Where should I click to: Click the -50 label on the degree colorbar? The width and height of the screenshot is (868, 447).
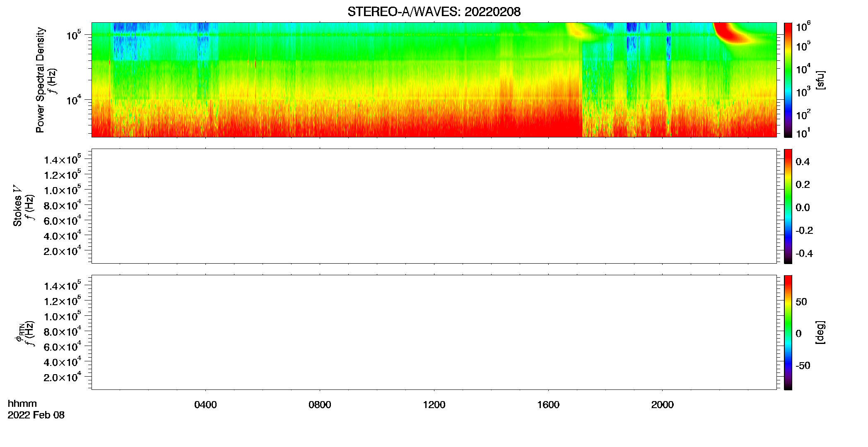pos(803,366)
